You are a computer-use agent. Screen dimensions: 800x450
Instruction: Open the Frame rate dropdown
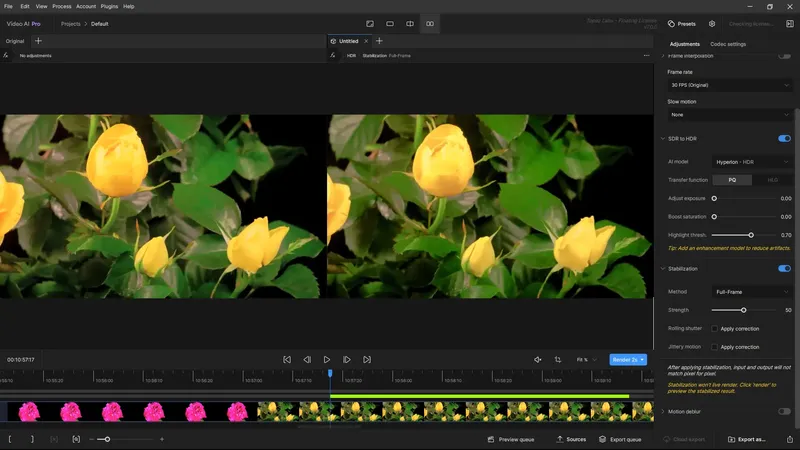(x=729, y=85)
